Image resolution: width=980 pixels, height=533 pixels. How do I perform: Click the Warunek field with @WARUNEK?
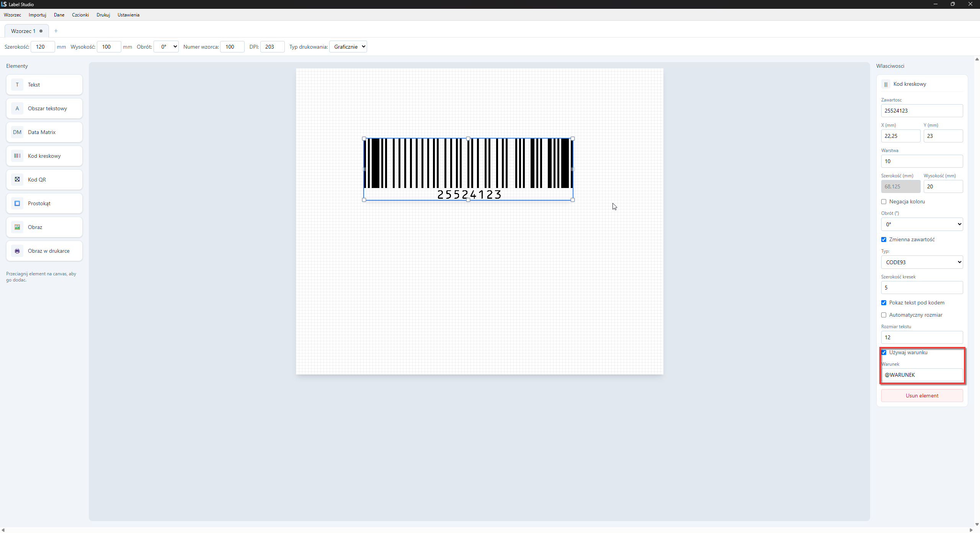pos(922,375)
